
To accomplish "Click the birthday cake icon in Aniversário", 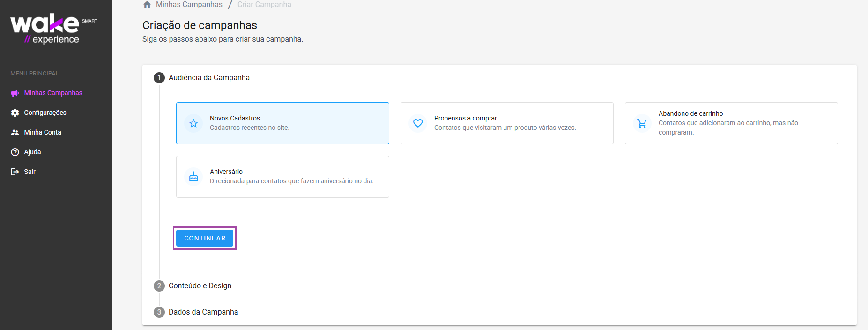I will 193,177.
